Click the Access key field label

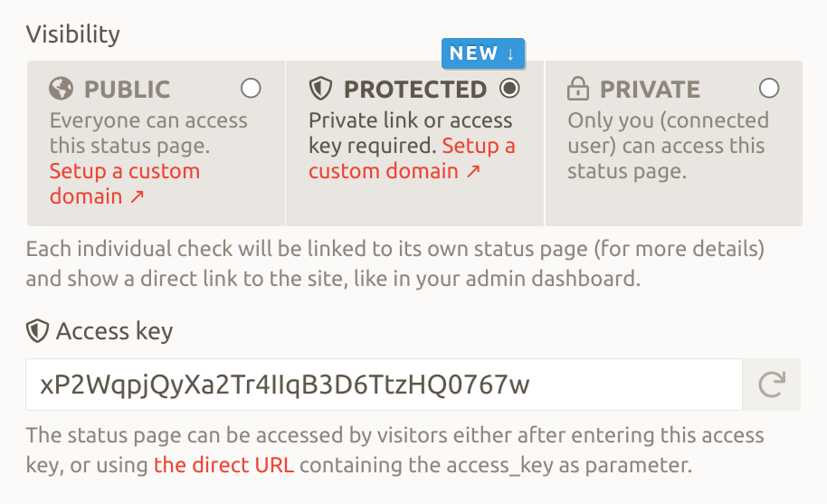(114, 332)
